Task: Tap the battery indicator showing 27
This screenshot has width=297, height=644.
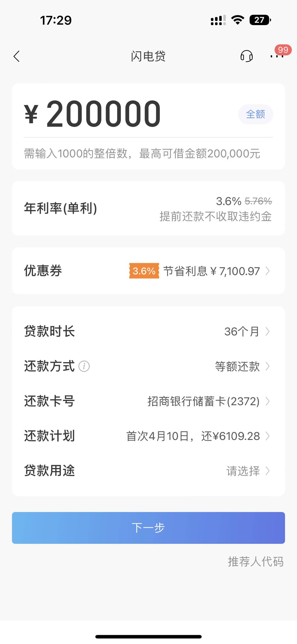Action: 260,20
